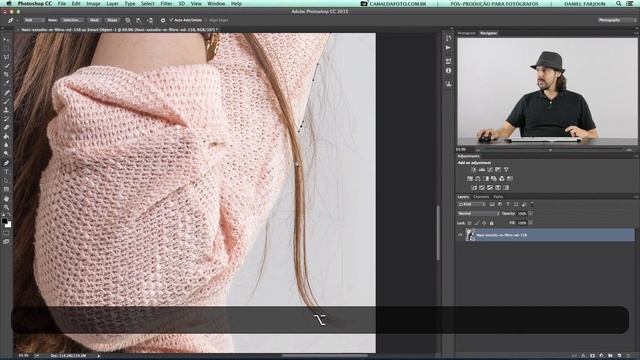Select the Clone Stamp tool
Viewport: 640px width, 360px height.
click(x=6, y=110)
